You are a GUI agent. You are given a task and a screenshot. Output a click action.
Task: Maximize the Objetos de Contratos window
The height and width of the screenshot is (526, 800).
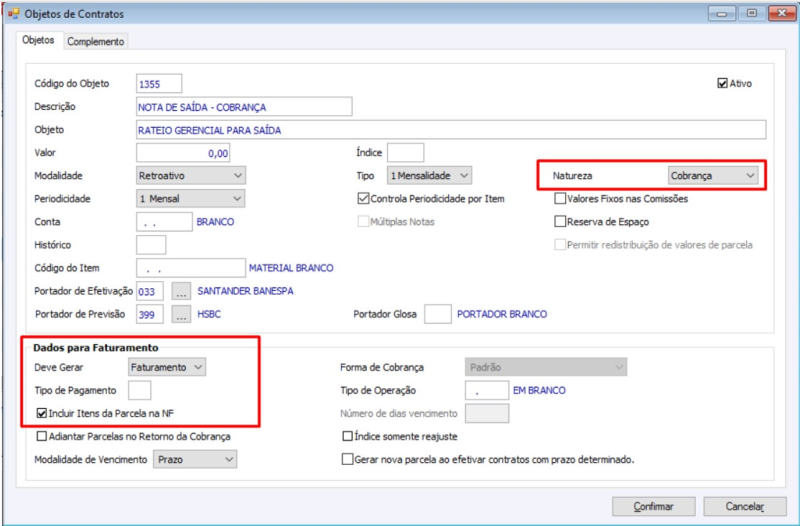pos(752,13)
